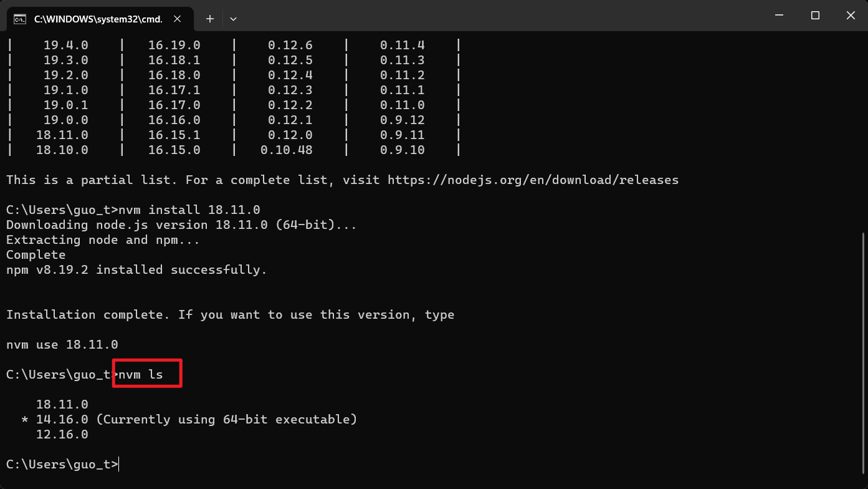Click the "nvm use 18.11.0" suggestion text
The height and width of the screenshot is (489, 868).
(x=62, y=345)
